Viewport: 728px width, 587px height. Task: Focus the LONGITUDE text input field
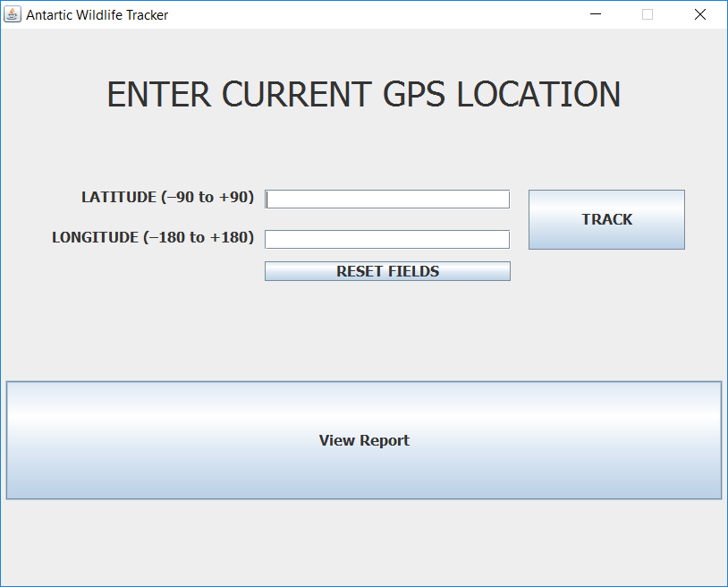point(387,239)
